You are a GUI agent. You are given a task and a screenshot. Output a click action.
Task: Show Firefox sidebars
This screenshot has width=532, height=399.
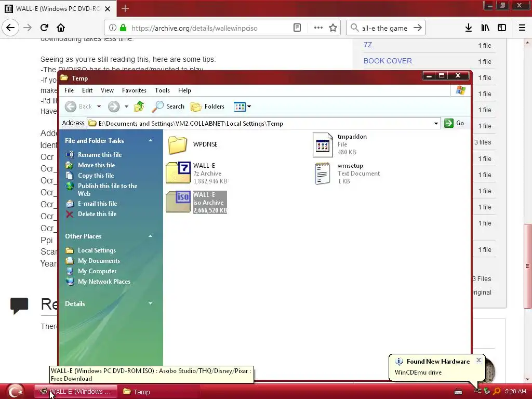(502, 28)
